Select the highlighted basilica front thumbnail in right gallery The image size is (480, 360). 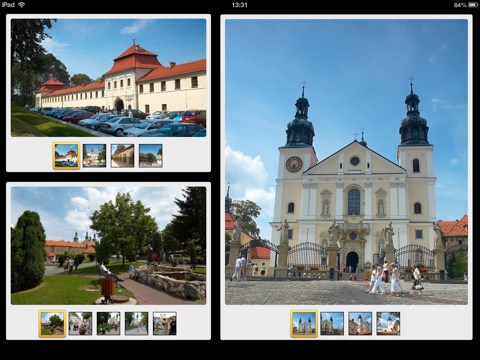point(304,324)
